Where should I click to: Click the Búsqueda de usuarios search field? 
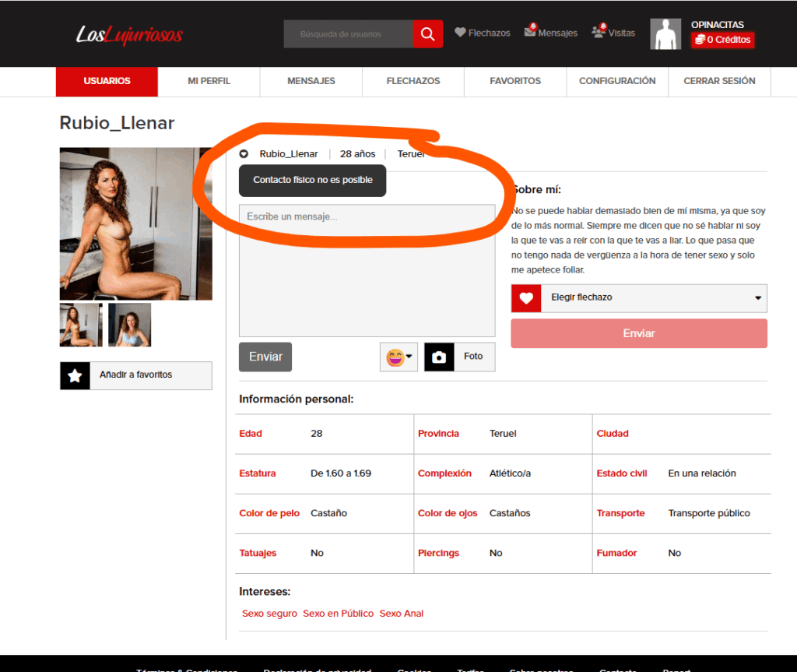pos(348,34)
